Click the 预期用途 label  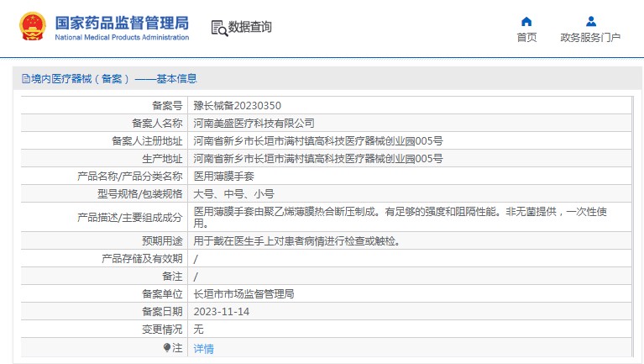(x=162, y=241)
